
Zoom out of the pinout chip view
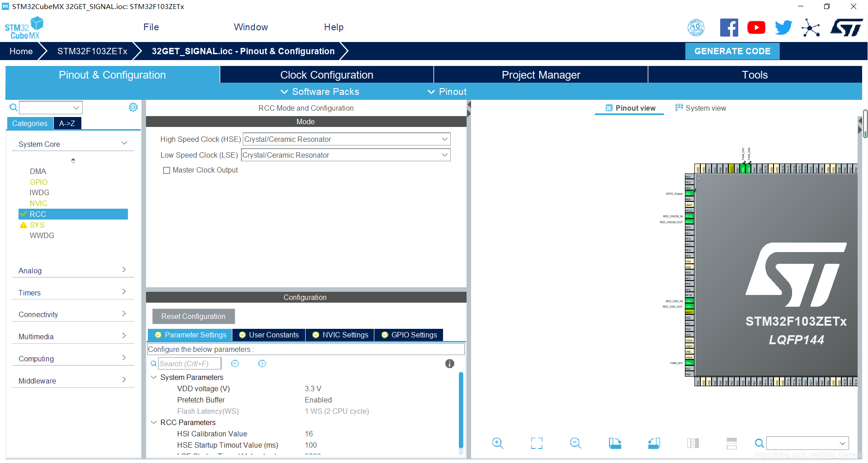coord(576,443)
